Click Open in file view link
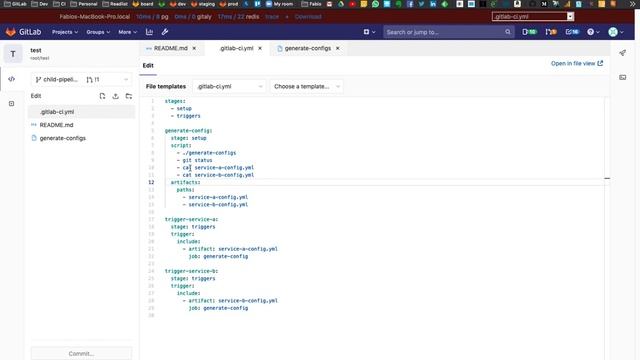The image size is (640, 360). coord(577,64)
